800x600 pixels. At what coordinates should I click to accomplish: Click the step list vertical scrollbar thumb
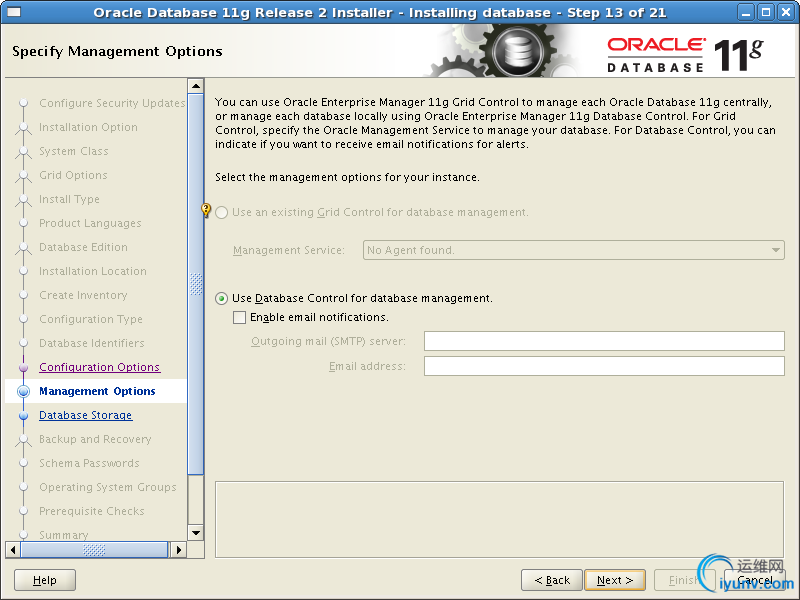196,284
